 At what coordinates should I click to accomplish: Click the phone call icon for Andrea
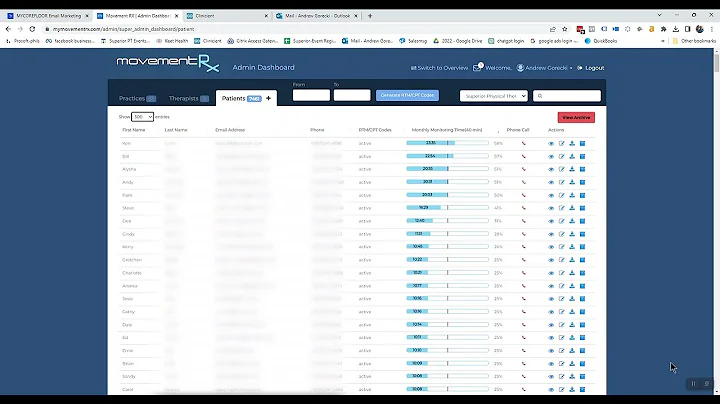pos(523,286)
